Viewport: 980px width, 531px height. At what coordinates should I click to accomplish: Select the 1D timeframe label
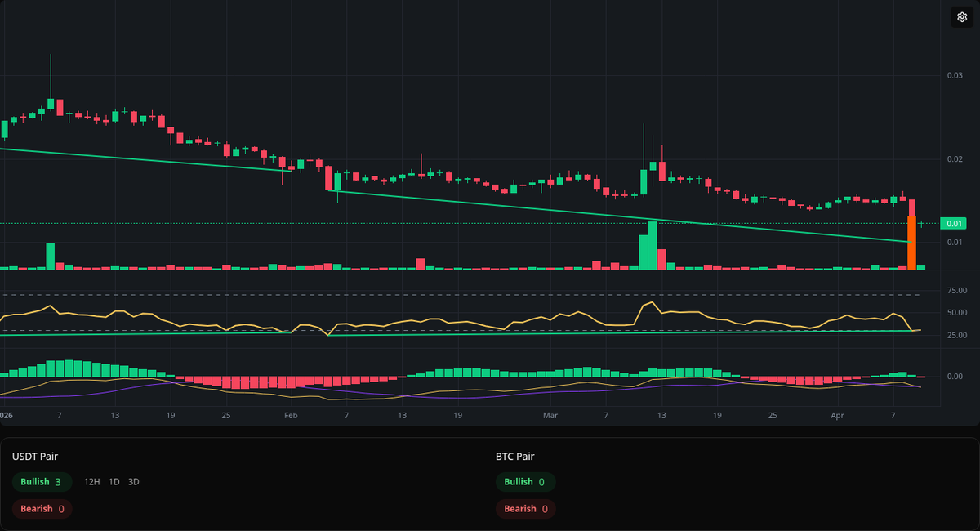coord(114,482)
